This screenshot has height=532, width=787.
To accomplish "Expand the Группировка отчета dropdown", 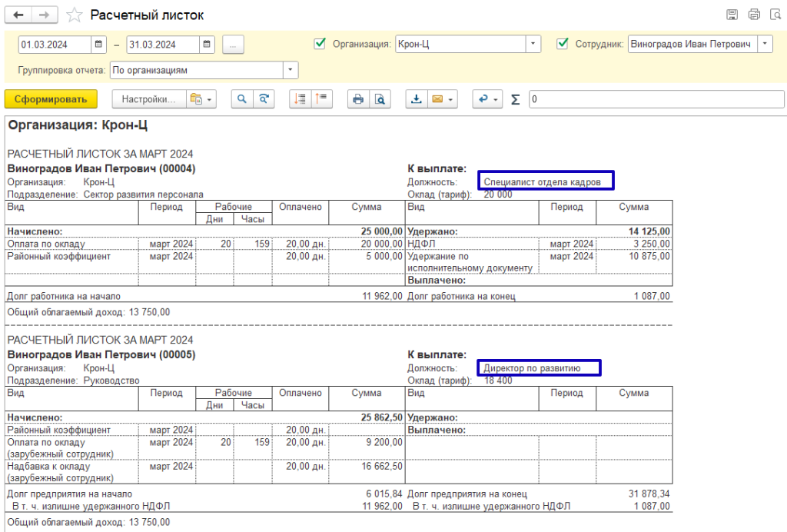I will [291, 70].
